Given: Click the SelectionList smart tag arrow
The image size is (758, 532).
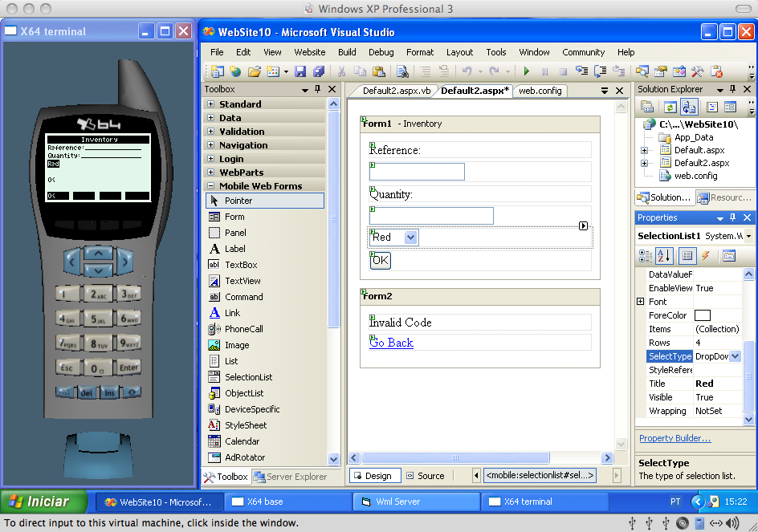Looking at the screenshot, I should click(x=584, y=225).
